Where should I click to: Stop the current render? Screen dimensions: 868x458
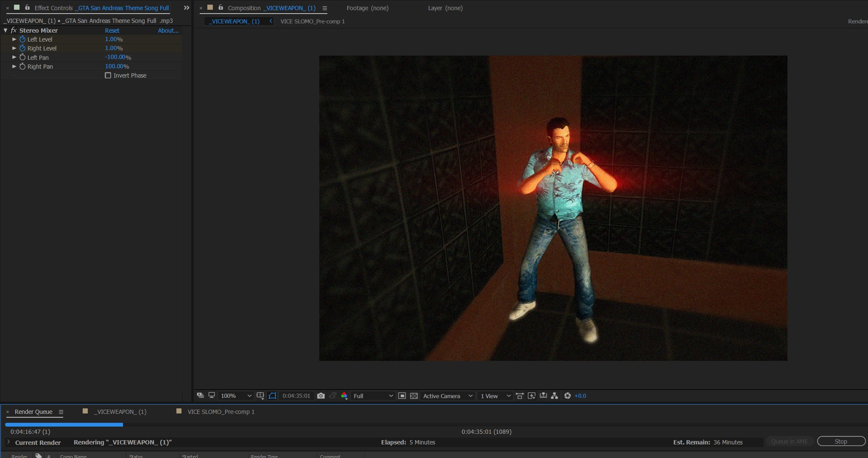click(x=841, y=441)
